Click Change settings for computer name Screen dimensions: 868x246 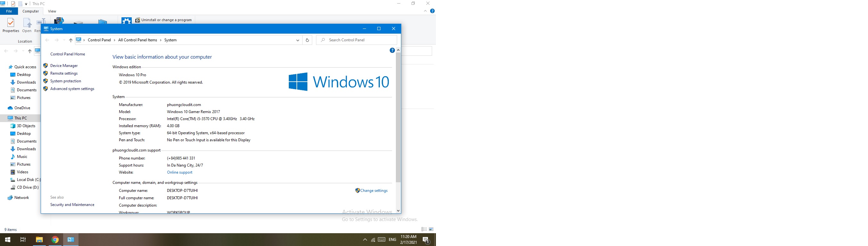tap(373, 191)
